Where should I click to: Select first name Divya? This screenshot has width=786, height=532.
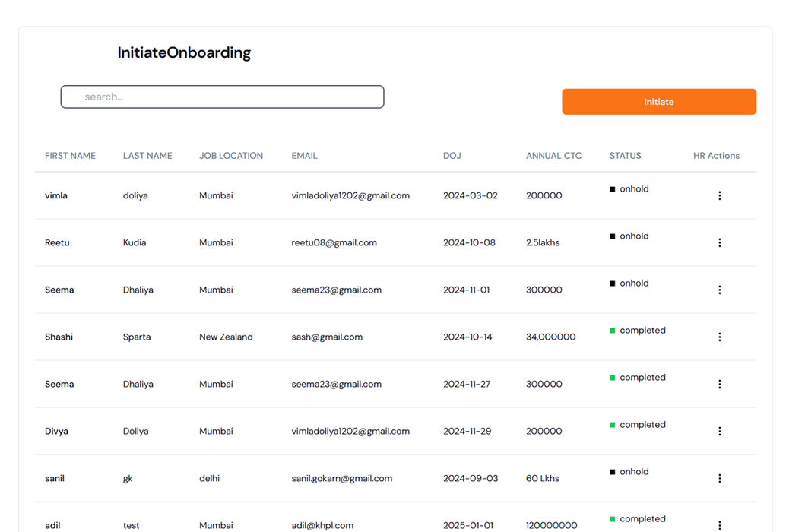(x=56, y=431)
